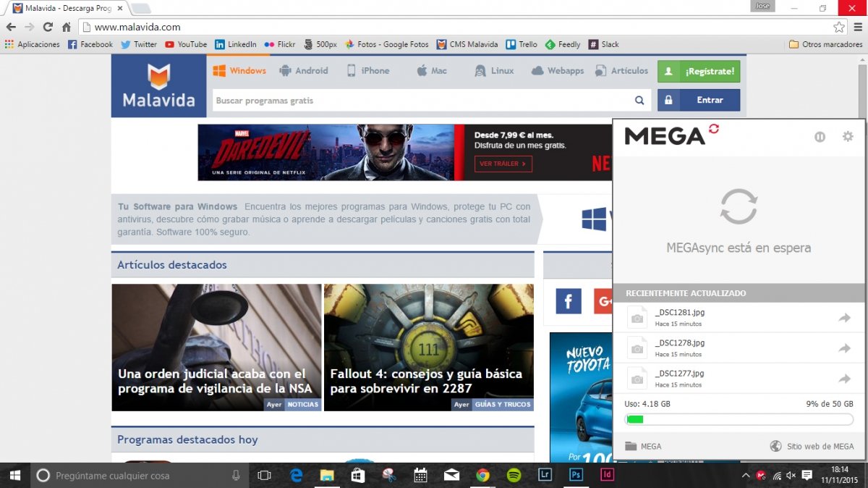Image resolution: width=868 pixels, height=488 pixels.
Task: Open the Twitter bookmark
Action: 139,44
